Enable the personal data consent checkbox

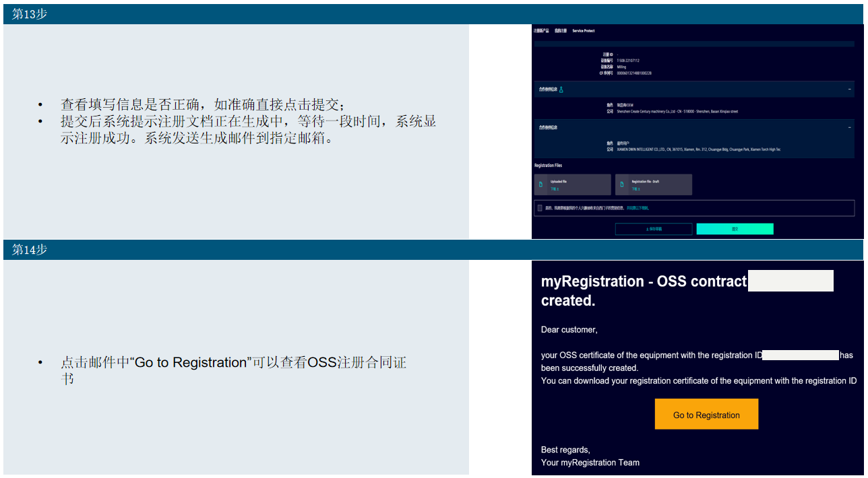tap(539, 208)
